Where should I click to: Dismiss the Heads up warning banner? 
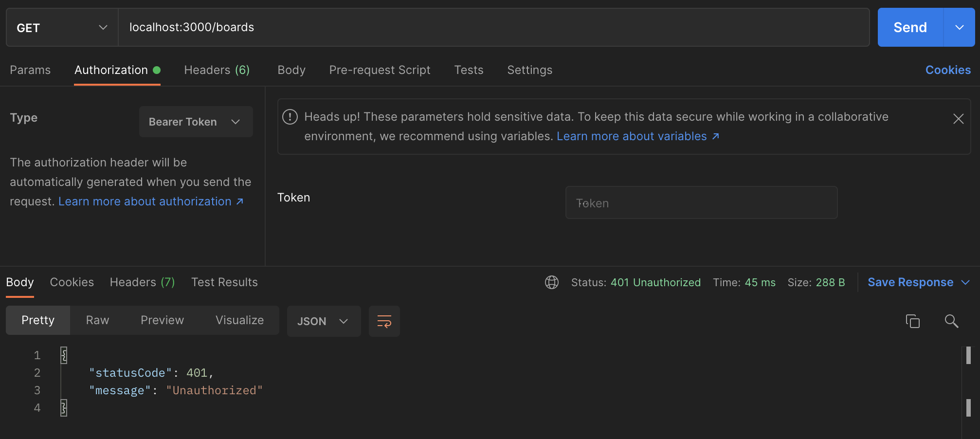(958, 119)
